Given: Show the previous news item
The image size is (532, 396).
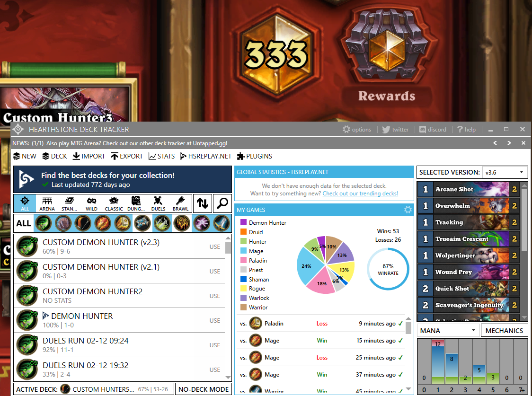Looking at the screenshot, I should (495, 143).
